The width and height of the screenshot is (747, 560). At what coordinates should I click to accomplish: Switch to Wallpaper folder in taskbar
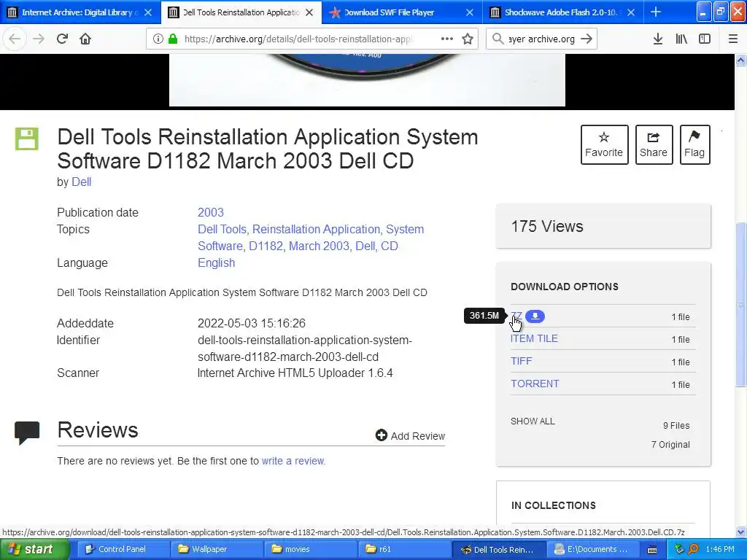(216, 549)
